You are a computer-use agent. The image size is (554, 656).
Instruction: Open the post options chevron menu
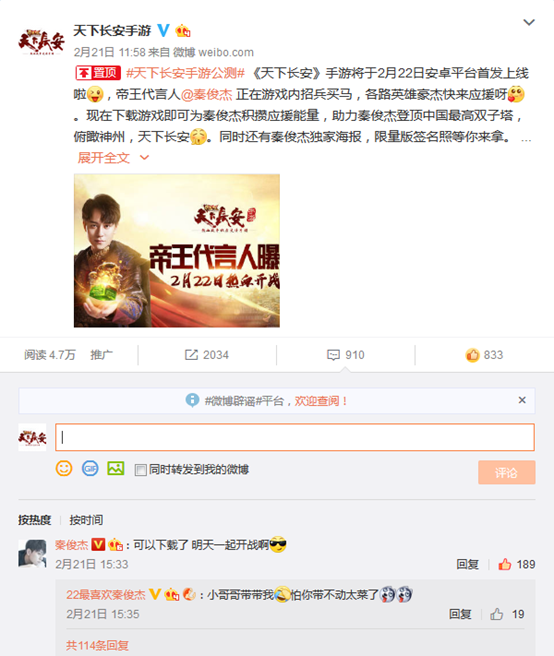pos(529,22)
